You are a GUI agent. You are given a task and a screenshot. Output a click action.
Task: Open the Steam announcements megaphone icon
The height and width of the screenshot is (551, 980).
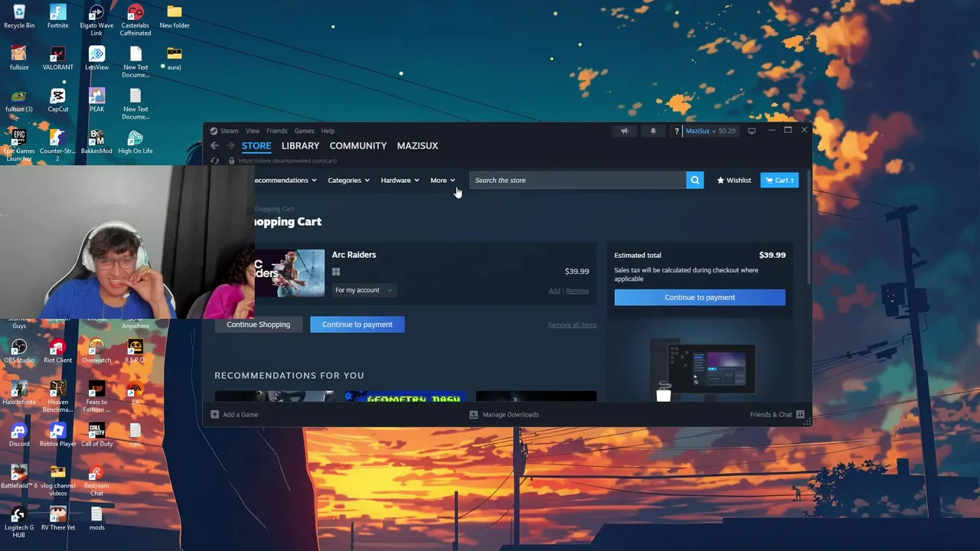tap(625, 131)
